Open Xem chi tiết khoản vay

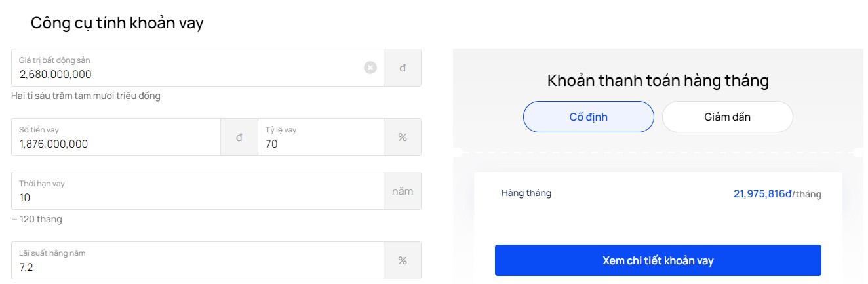tap(658, 260)
